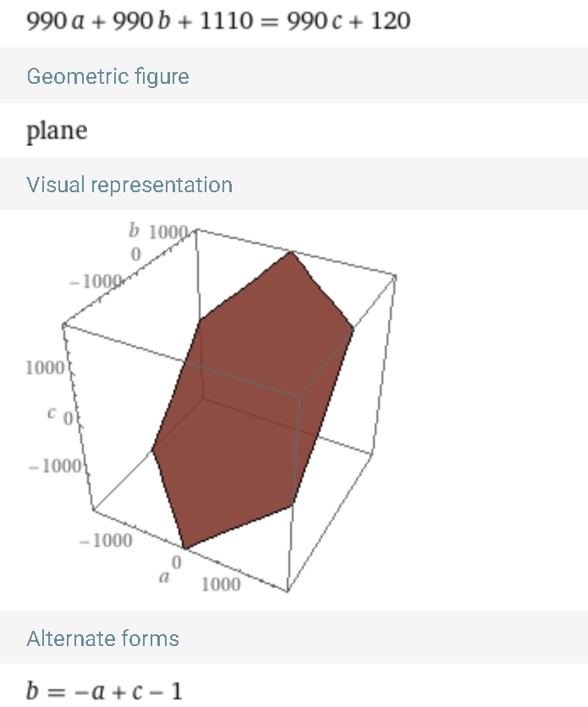Click the c axis label
Image resolution: width=588 pixels, height=707 pixels.
tap(50, 415)
